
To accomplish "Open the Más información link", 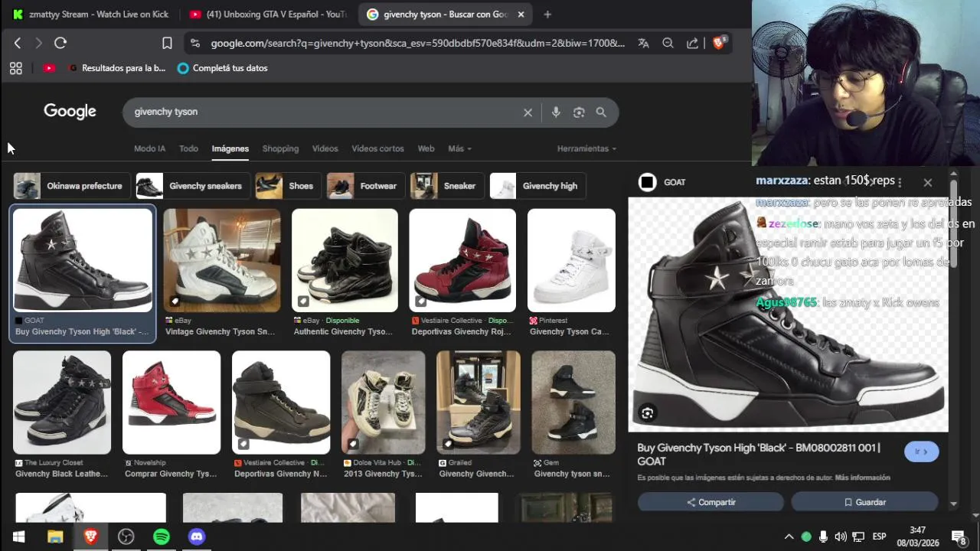I will click(863, 478).
